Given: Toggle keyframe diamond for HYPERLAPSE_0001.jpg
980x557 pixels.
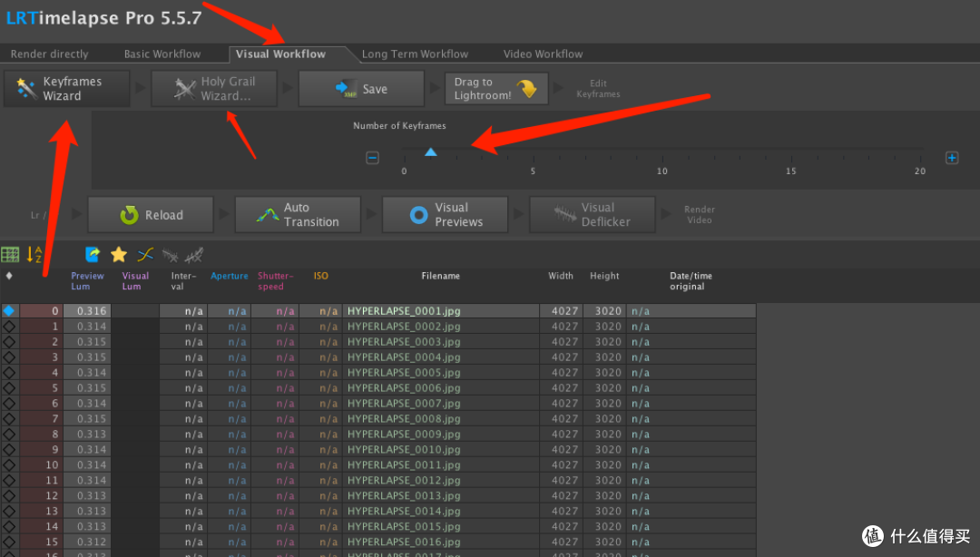Looking at the screenshot, I should [x=9, y=310].
